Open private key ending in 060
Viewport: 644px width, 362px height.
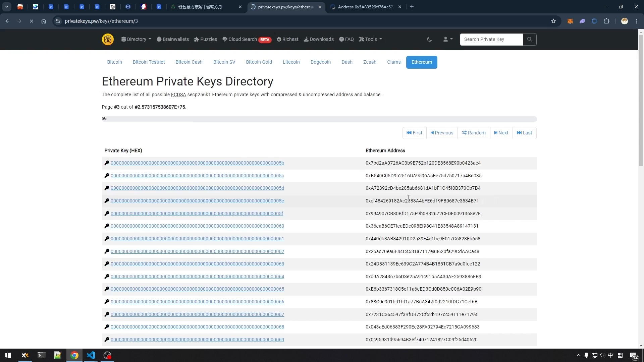(197, 226)
